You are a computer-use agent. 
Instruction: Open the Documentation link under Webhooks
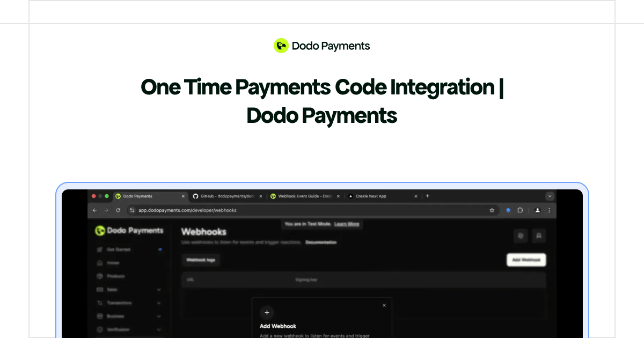321,243
